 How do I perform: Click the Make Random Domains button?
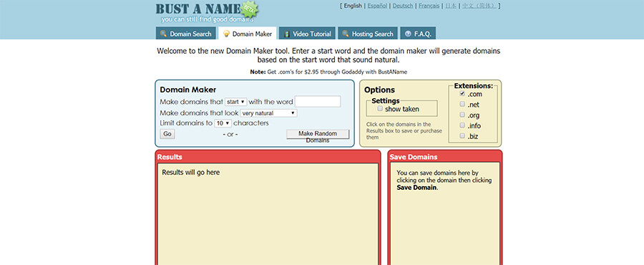coord(318,135)
